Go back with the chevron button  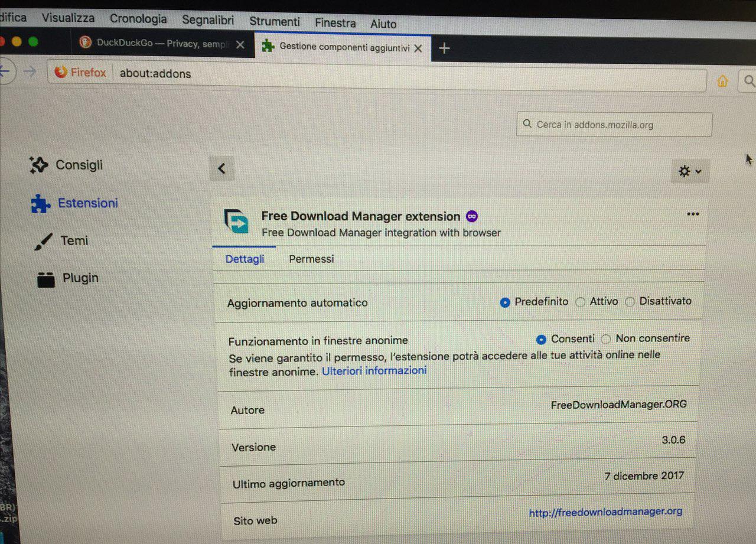click(222, 169)
